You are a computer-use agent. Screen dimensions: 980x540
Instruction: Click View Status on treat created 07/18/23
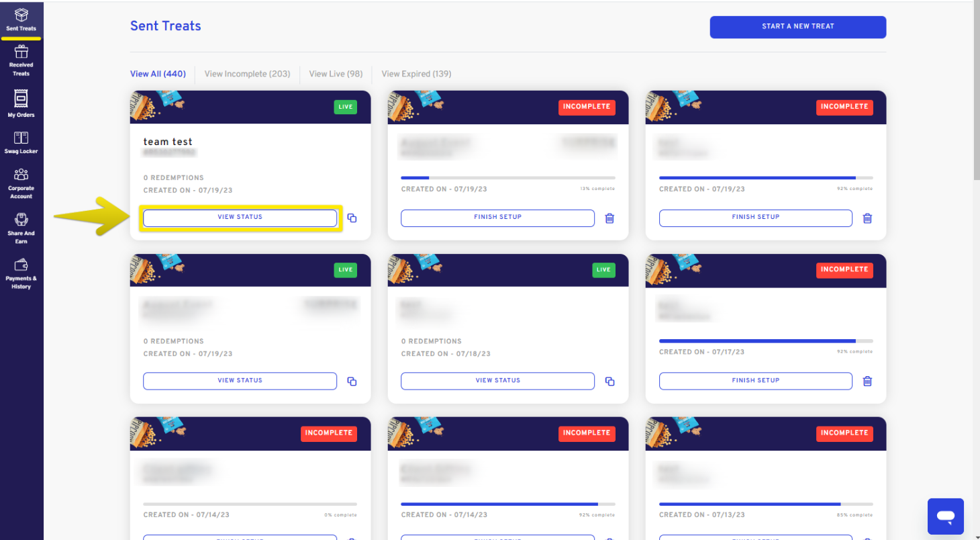tap(498, 381)
